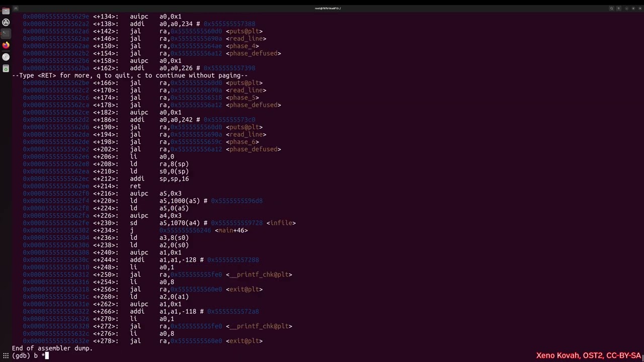Click the <phase_5> symbol
Image resolution: width=644 pixels, height=362 pixels.
coord(243,98)
